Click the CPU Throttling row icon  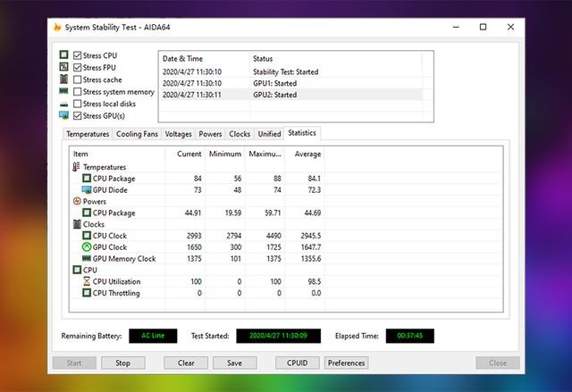(x=87, y=293)
